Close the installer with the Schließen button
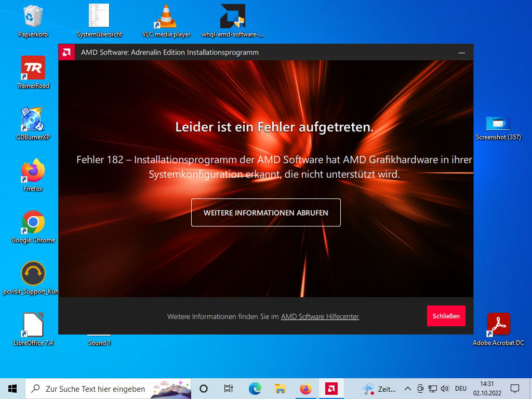This screenshot has height=399, width=532. (446, 316)
